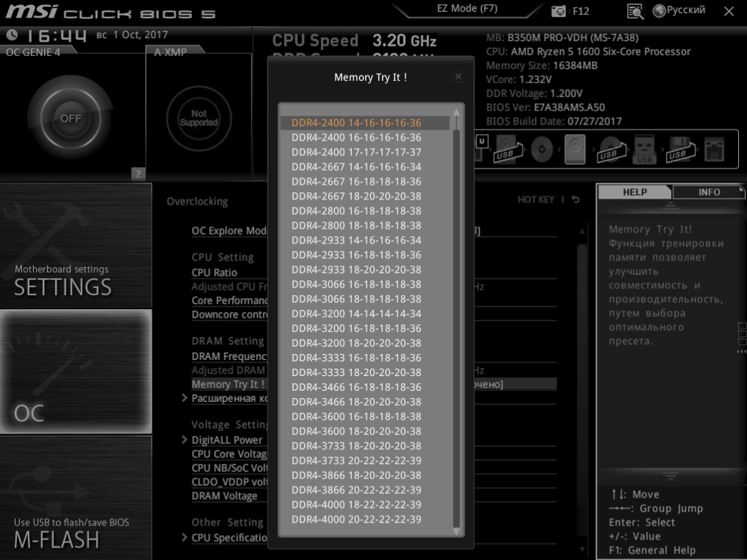Open the M-FLASH section

pos(77,497)
